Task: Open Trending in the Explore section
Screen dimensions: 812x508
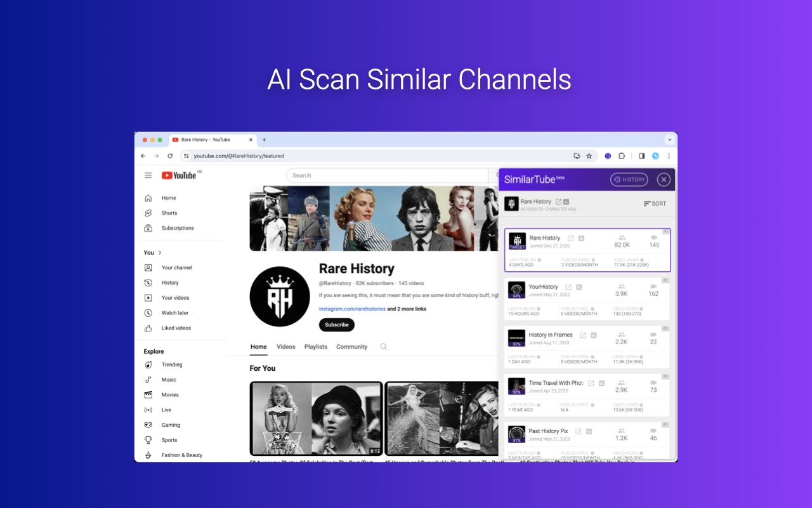Action: pos(171,364)
